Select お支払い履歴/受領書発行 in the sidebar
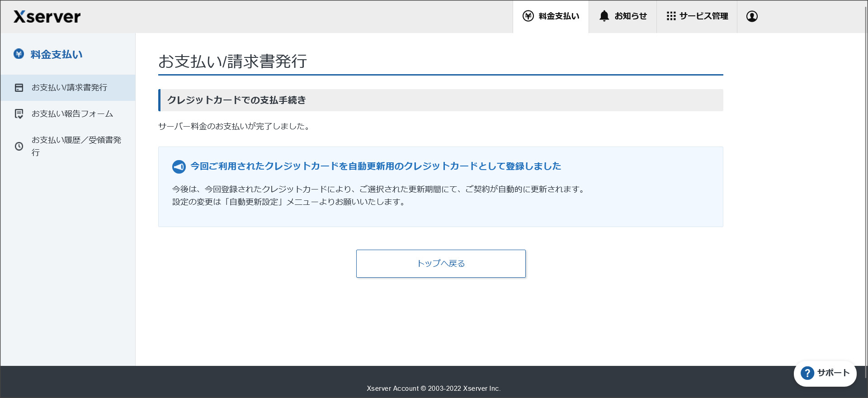Screen dimensions: 868x398 (x=68, y=146)
